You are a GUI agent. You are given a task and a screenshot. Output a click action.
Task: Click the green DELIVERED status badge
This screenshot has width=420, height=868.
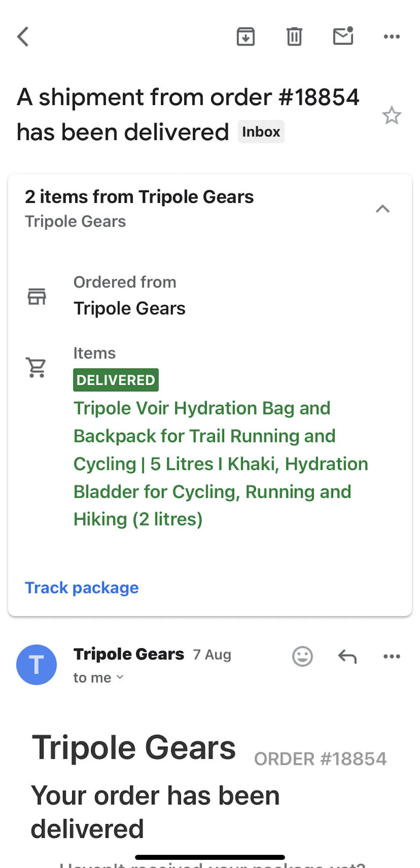coord(116,380)
